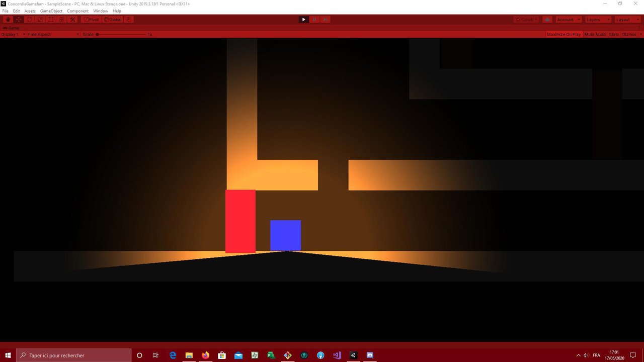Open Microsoft Store from the taskbar
644x362 pixels.
pos(222,355)
